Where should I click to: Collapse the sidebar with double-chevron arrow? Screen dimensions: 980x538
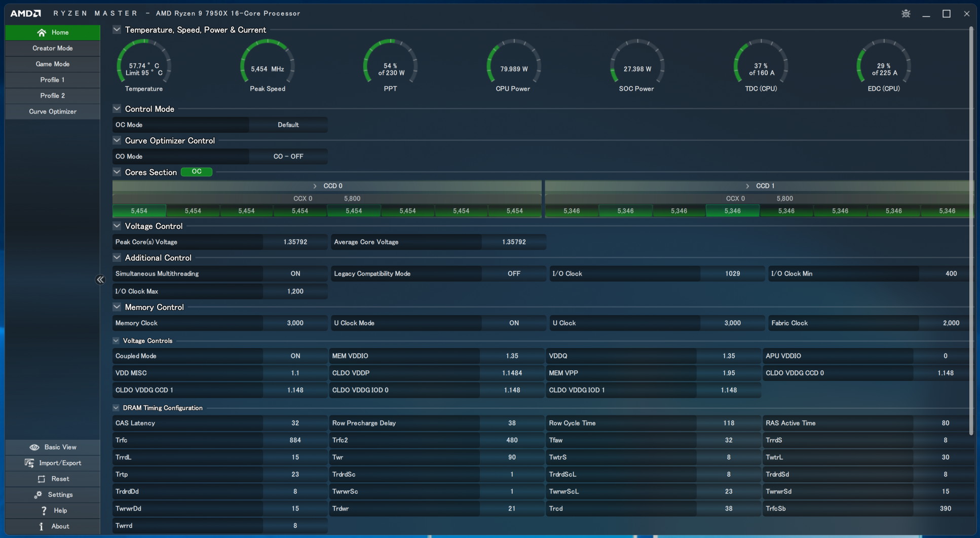click(100, 280)
